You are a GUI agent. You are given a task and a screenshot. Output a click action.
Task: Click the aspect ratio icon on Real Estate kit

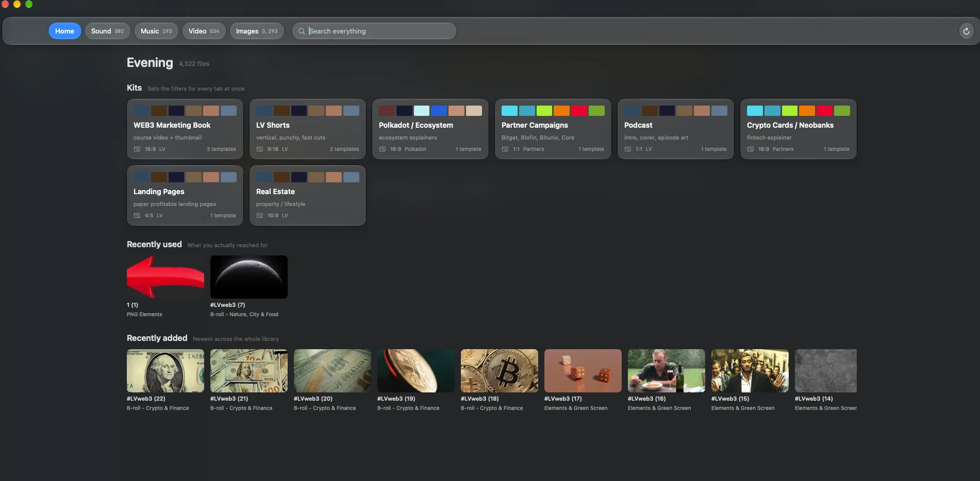coord(260,216)
